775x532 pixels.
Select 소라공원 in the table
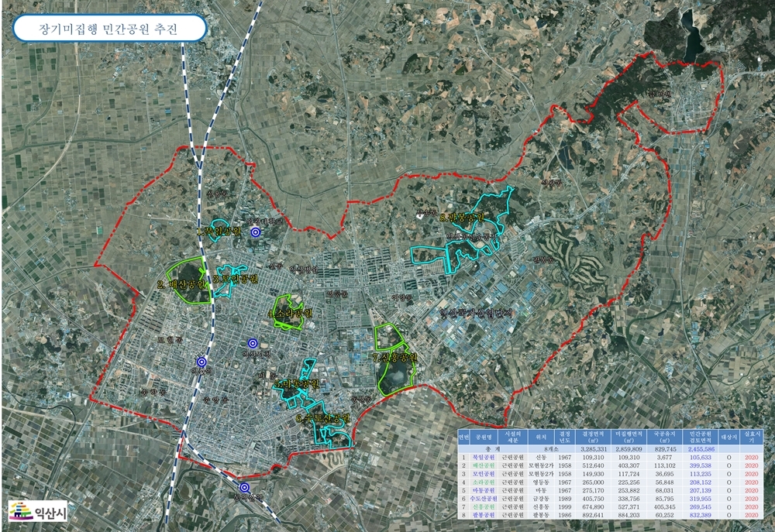484,482
